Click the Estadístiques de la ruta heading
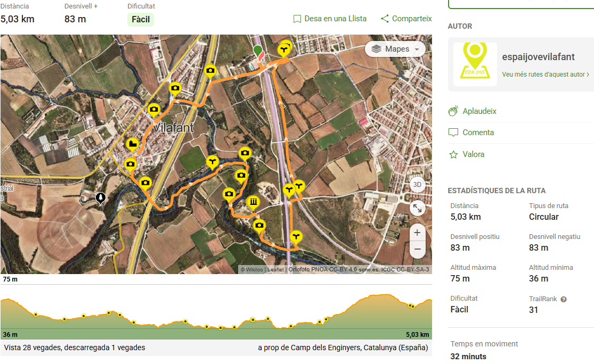Screen dimensions: 594x364 (497, 191)
